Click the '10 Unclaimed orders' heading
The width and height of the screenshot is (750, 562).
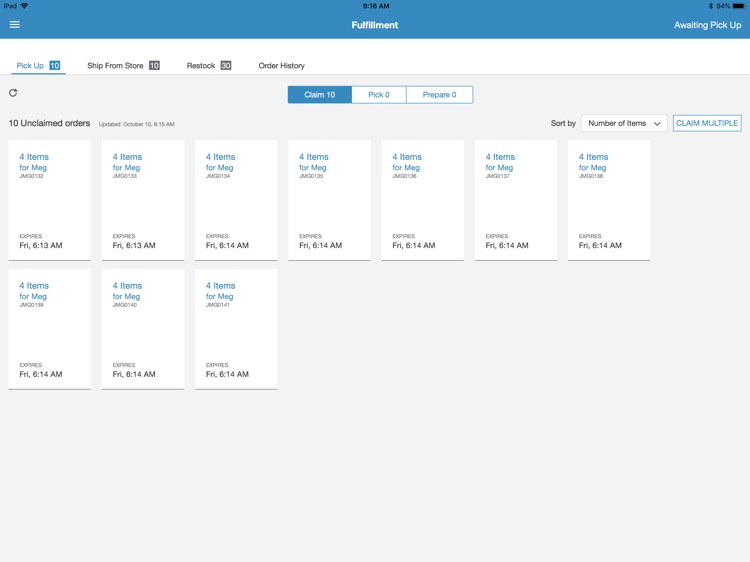[x=49, y=123]
